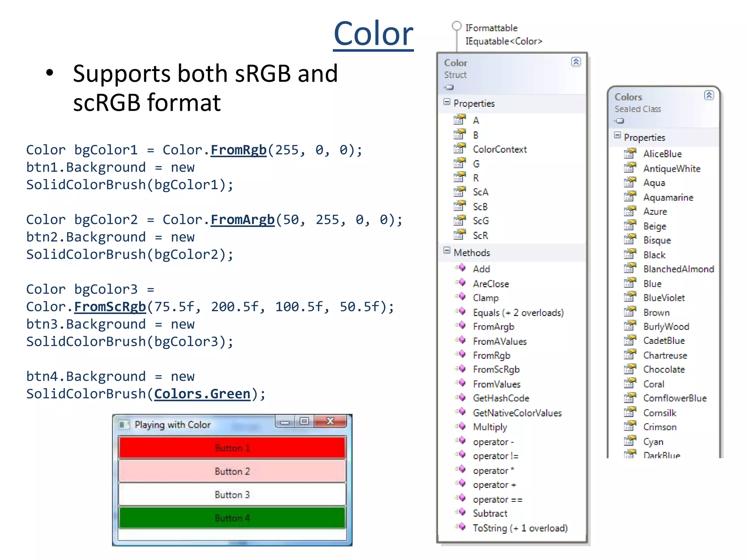Select the FromScRgb method entry
Viewport: 747px width, 560px height.
point(496,369)
